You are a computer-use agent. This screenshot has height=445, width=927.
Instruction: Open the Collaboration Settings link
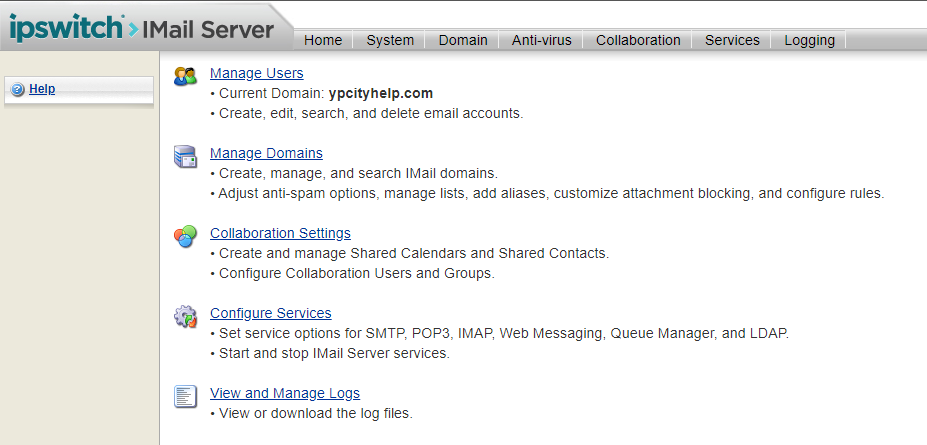[280, 233]
